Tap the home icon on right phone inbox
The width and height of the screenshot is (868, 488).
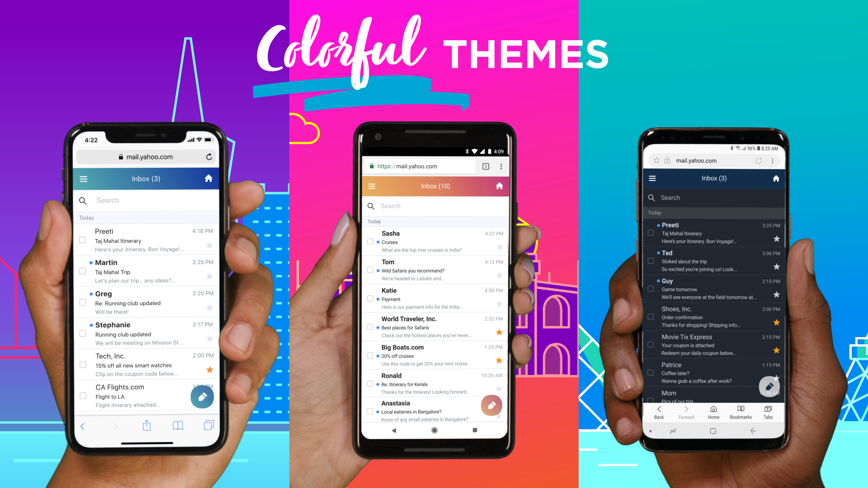pos(776,178)
